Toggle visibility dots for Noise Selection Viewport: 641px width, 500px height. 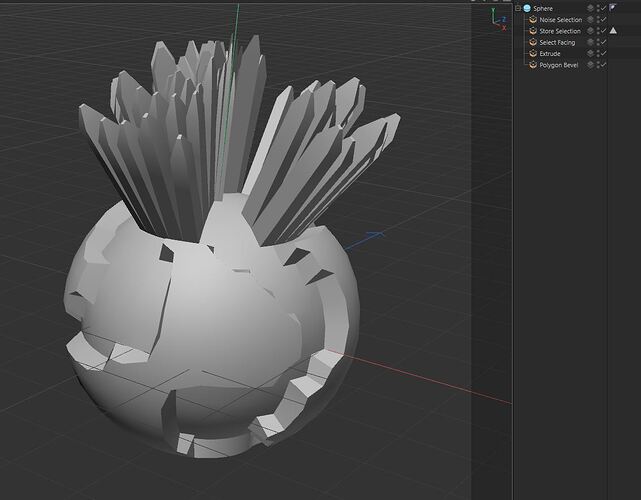point(598,19)
